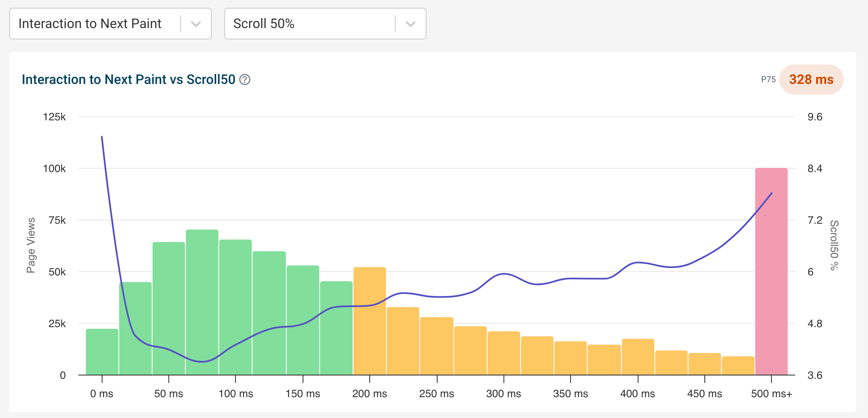Click the P75 label text
This screenshot has height=418, width=868.
(768, 79)
